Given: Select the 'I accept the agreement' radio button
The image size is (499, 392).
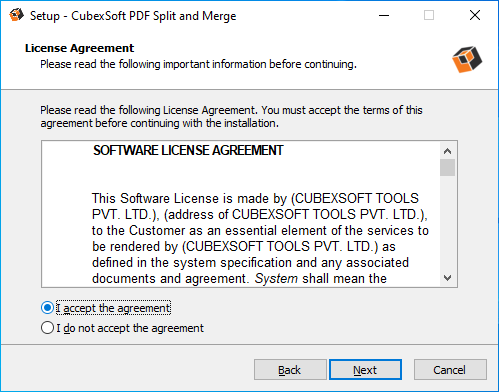Looking at the screenshot, I should (47, 308).
